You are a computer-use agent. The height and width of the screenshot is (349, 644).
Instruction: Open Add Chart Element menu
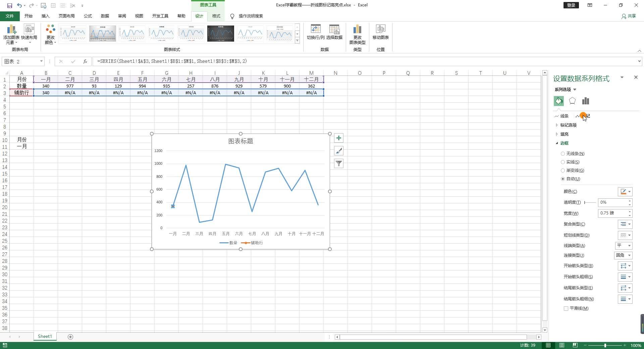(11, 35)
